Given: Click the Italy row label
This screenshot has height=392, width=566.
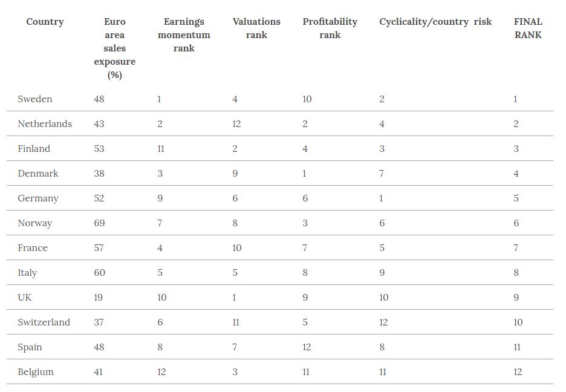Looking at the screenshot, I should (27, 273).
